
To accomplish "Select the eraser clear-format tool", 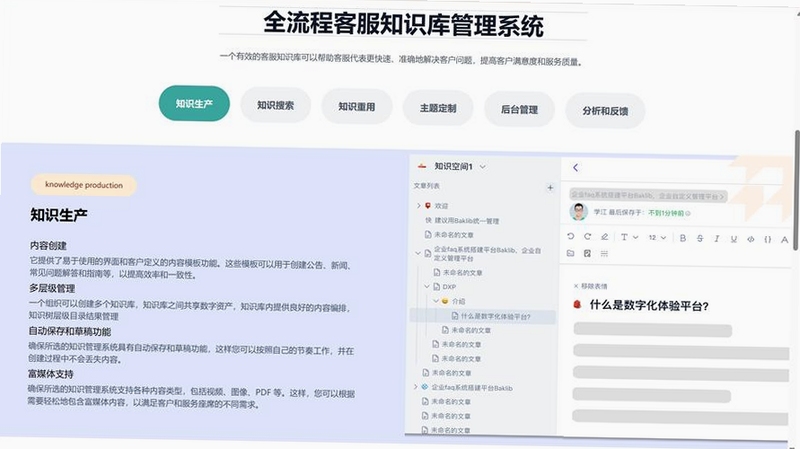I will 605,237.
